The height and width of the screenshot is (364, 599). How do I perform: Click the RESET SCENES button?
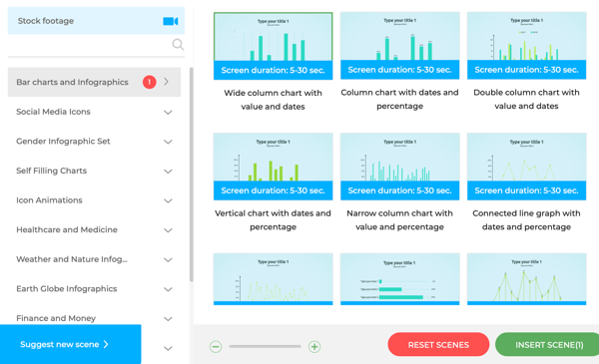438,344
